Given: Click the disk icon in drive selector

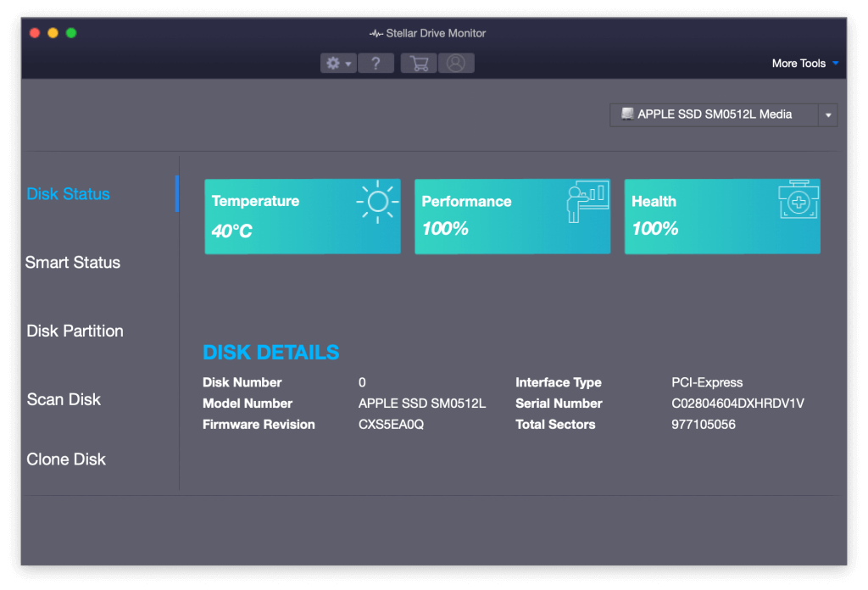Looking at the screenshot, I should (x=627, y=114).
